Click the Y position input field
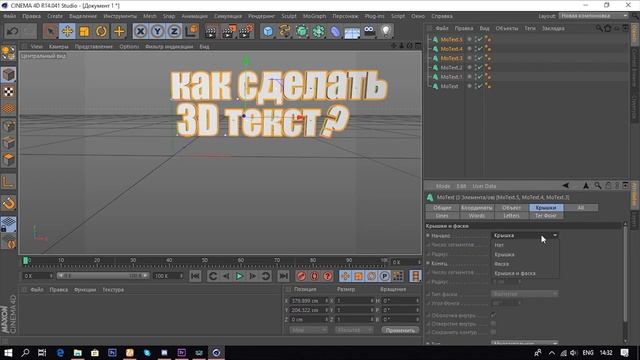Image resolution: width=640 pixels, height=360 pixels. [x=309, y=310]
